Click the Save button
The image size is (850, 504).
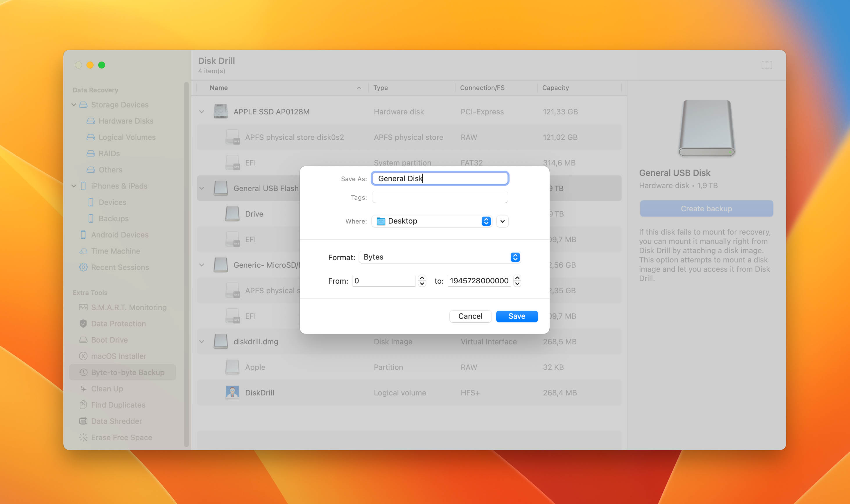tap(516, 316)
